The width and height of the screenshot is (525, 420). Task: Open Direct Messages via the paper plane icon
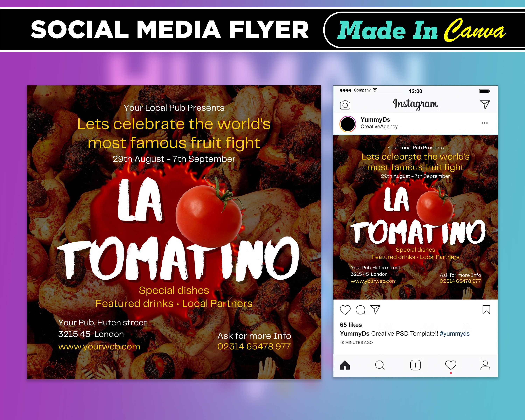point(486,105)
